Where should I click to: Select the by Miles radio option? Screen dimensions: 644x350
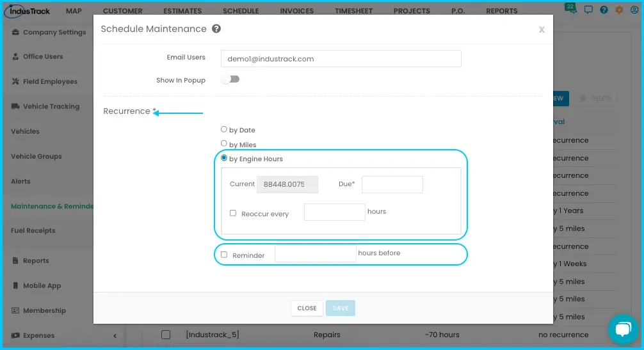pos(224,143)
